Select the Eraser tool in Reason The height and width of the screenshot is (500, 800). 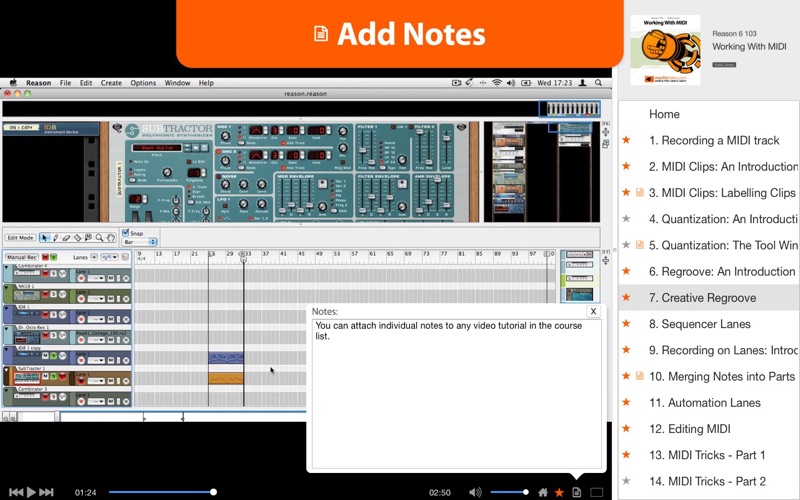point(66,238)
